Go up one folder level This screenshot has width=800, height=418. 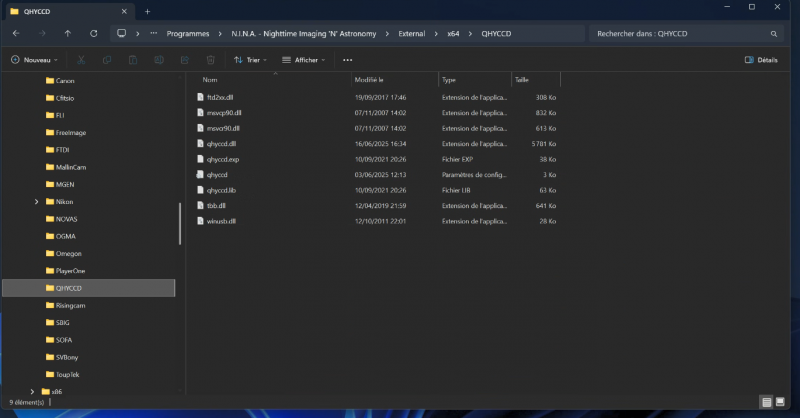(67, 34)
